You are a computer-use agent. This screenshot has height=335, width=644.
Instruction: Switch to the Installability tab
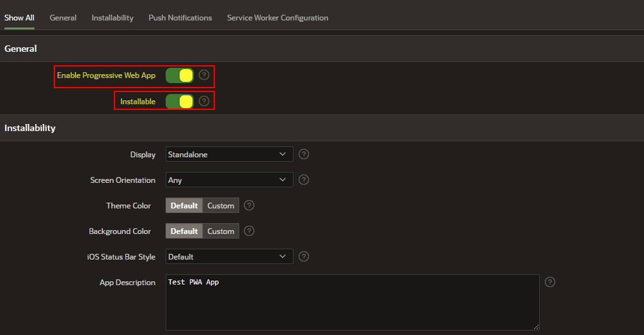point(113,18)
